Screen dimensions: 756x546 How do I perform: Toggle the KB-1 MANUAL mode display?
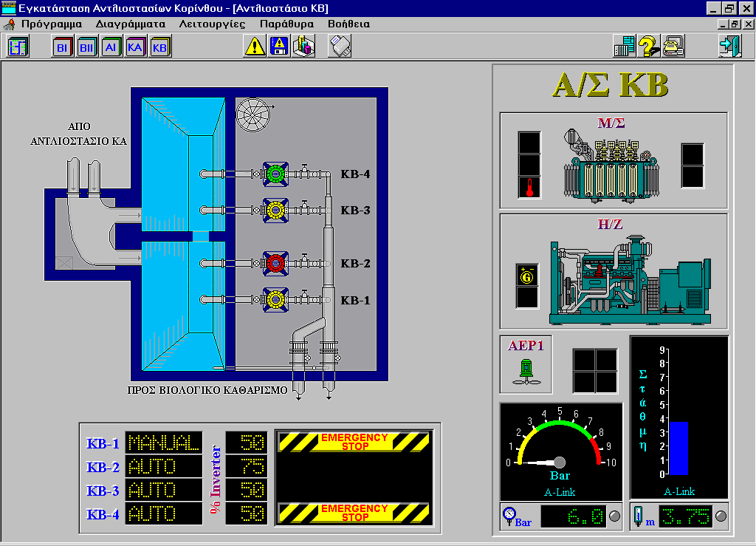[163, 443]
